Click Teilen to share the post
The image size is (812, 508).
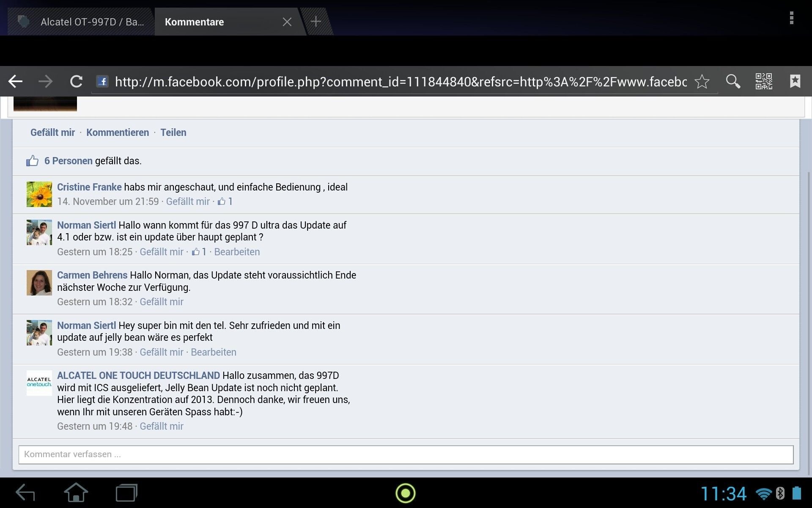pos(173,133)
